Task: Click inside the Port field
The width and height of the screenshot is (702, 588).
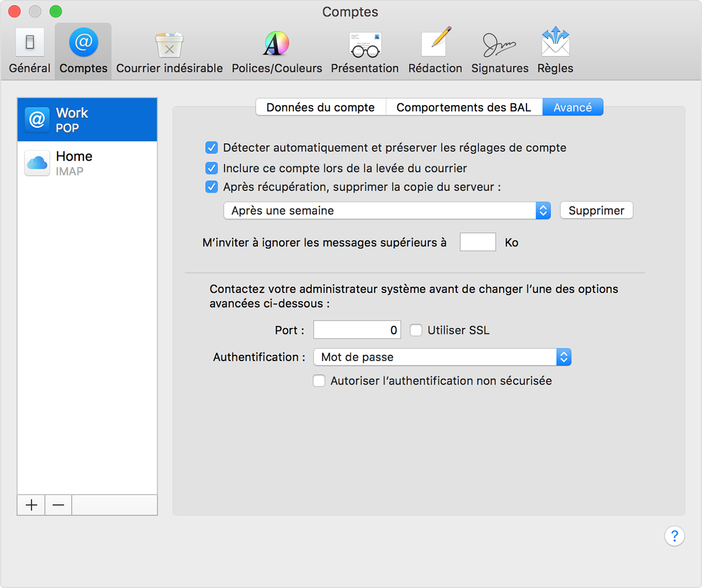Action: click(x=356, y=330)
